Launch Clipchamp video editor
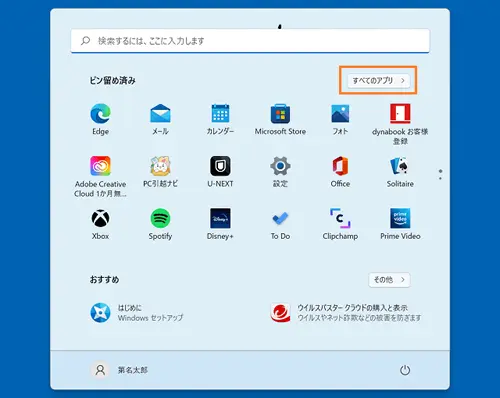The height and width of the screenshot is (398, 500). click(x=340, y=224)
